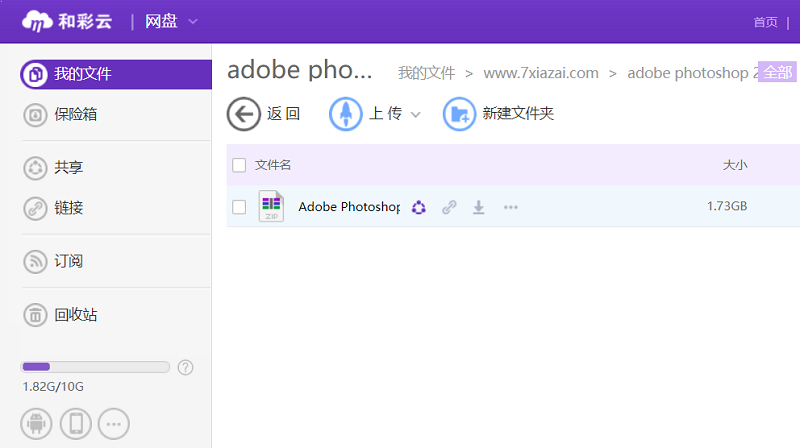
Task: Click the storage help question mark icon
Action: 185,367
